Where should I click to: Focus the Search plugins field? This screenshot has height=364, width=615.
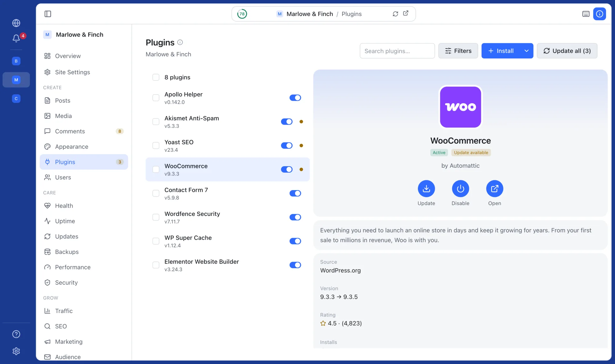[397, 51]
